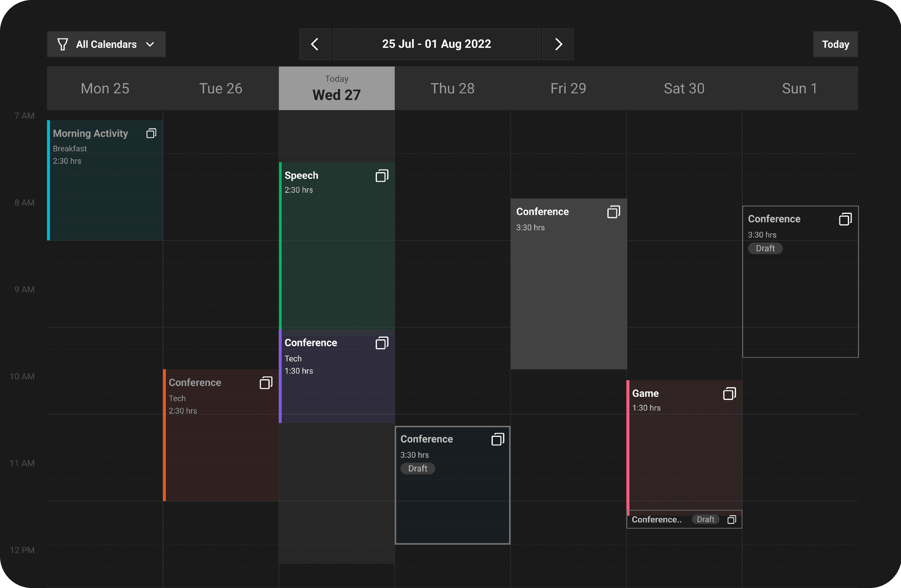Click copy icon on Thursday Conference draft

pyautogui.click(x=498, y=440)
